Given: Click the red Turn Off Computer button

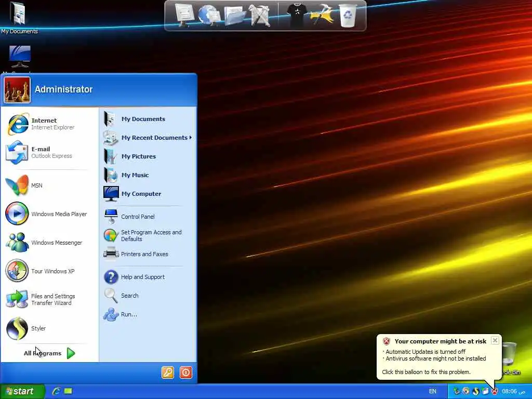Looking at the screenshot, I should tap(185, 372).
